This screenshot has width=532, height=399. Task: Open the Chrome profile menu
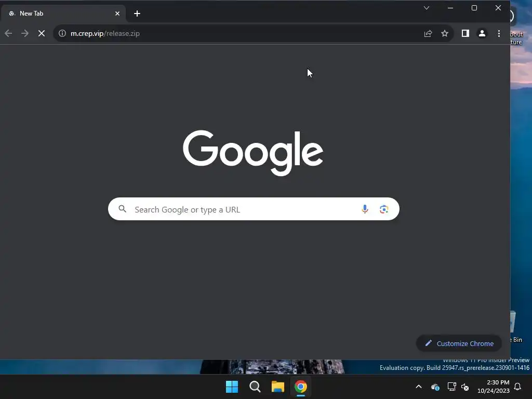coord(482,33)
